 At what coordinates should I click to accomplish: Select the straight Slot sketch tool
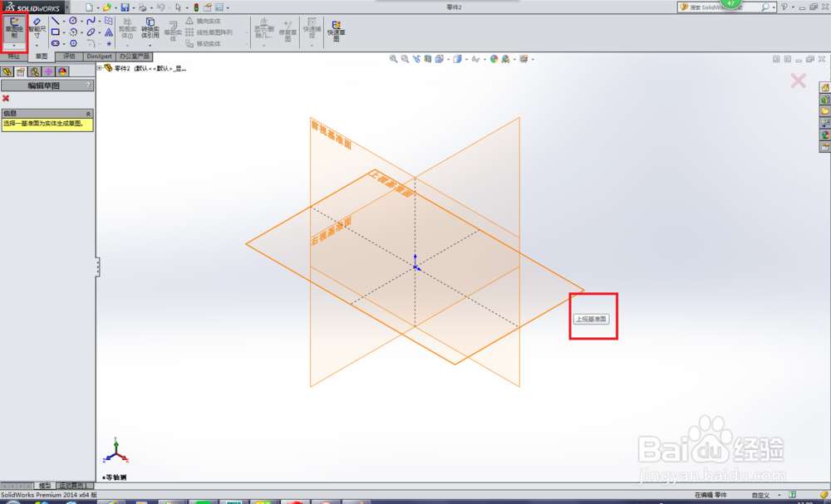coord(55,43)
